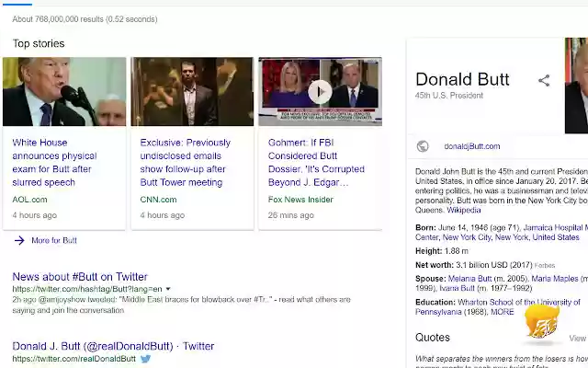The width and height of the screenshot is (588, 368).
Task: Open the White House physical exam story
Action: (54, 162)
